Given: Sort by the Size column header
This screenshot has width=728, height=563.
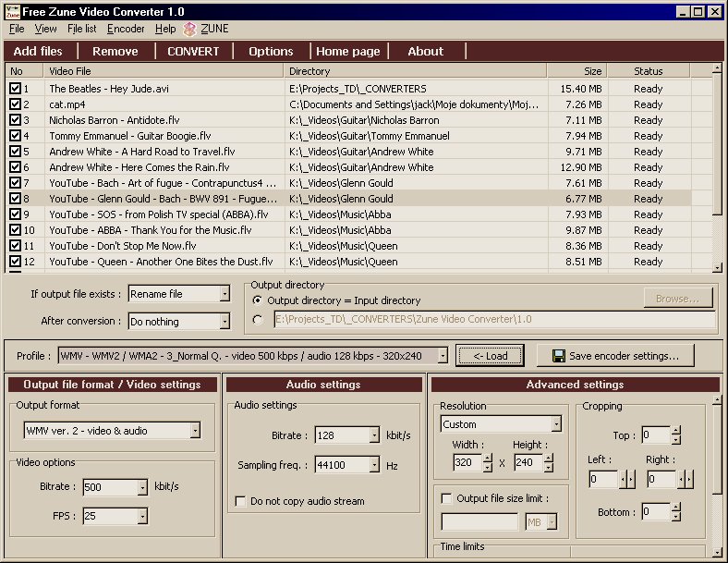Looking at the screenshot, I should [x=577, y=71].
